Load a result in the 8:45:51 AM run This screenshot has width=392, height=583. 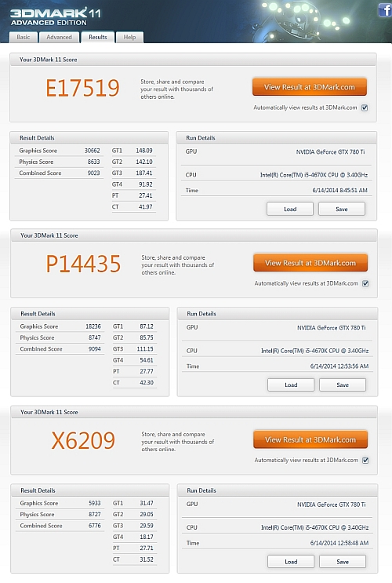tap(290, 209)
